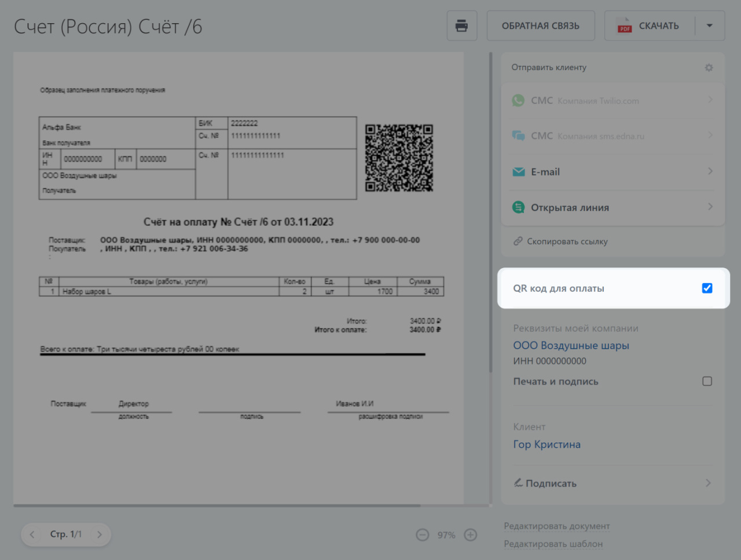Enable Печать и подпись checkbox
The image size is (741, 560).
coord(707,381)
